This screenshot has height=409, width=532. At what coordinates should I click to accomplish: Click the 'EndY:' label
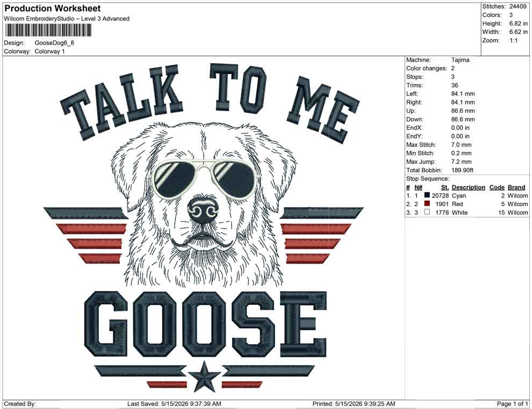414,136
